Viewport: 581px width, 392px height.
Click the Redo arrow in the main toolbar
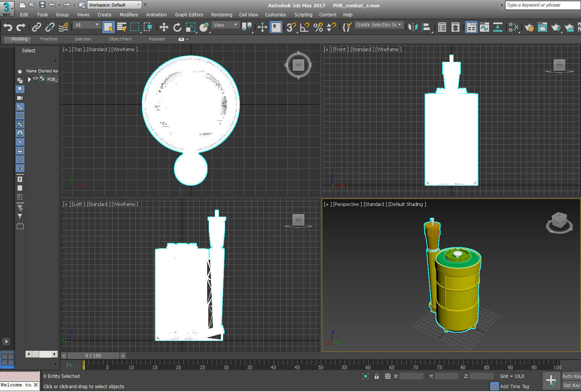21,27
